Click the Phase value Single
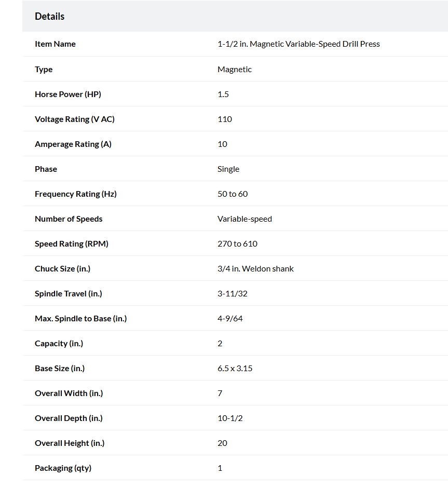Viewport: 448px width, 489px height. coord(228,169)
